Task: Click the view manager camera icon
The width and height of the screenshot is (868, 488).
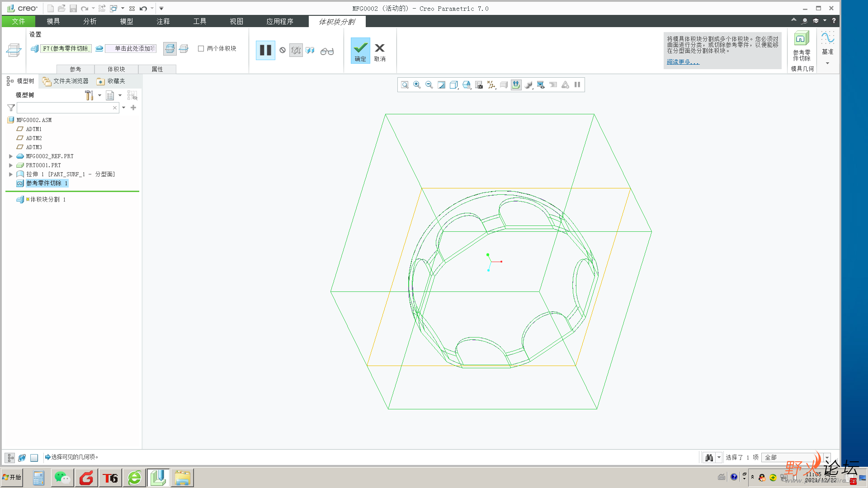Action: (479, 85)
